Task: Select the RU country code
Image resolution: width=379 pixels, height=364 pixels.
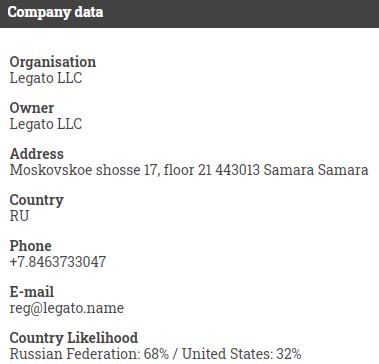Action: (19, 216)
